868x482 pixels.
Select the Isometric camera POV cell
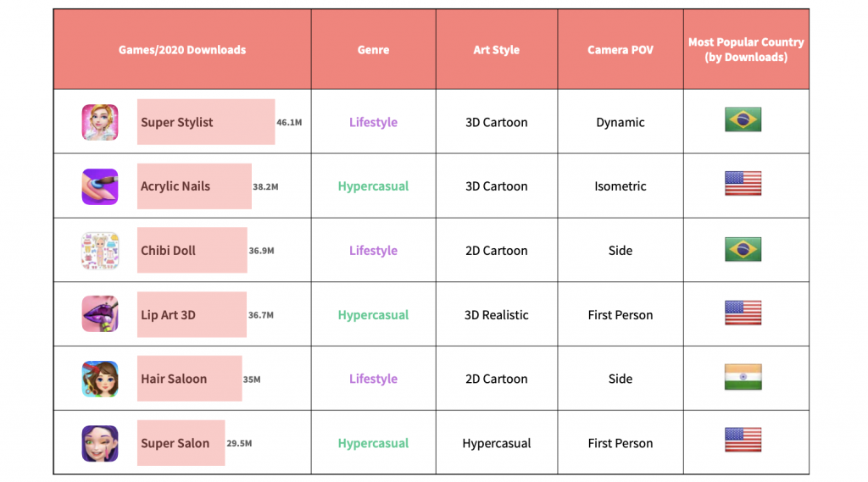click(x=620, y=186)
